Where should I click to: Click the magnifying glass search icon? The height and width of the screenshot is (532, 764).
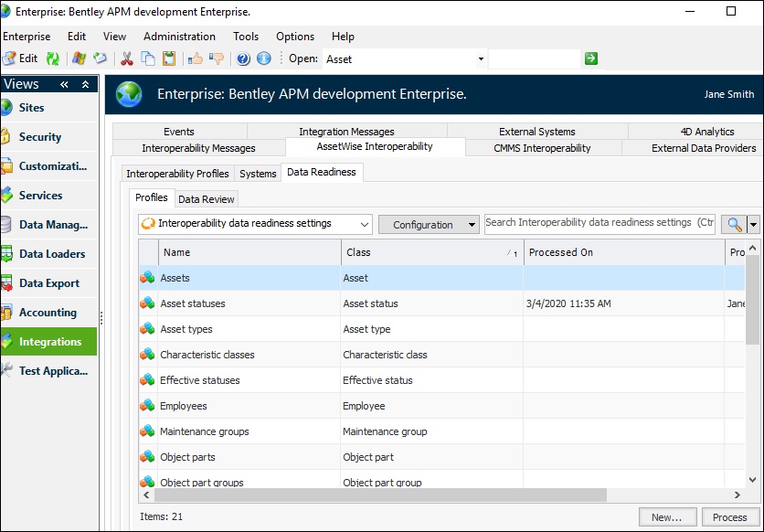(x=733, y=224)
